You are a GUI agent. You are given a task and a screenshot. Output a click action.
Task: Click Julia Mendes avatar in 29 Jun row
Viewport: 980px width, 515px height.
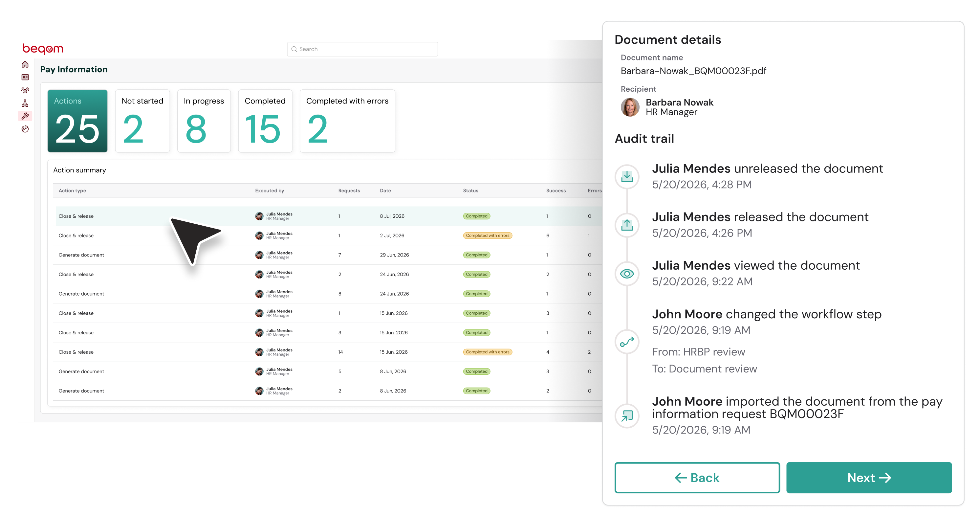tap(259, 255)
